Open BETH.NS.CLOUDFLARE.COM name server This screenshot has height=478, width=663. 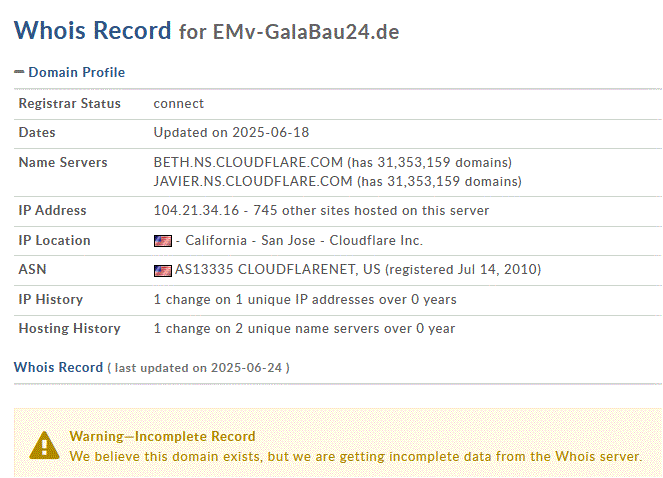click(248, 162)
